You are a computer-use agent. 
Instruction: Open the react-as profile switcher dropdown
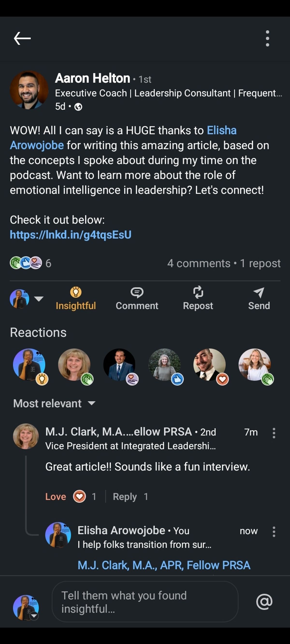(38, 298)
